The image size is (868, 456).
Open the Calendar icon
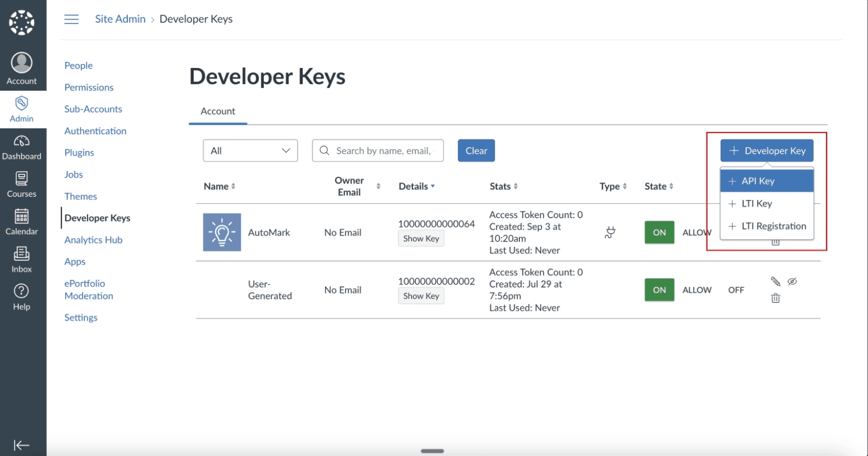tap(21, 222)
